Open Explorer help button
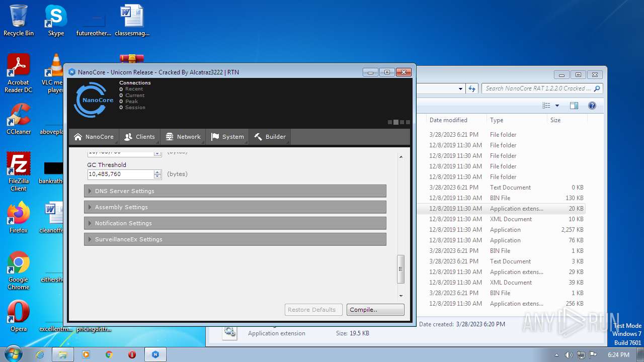The height and width of the screenshot is (362, 644). pos(592,106)
